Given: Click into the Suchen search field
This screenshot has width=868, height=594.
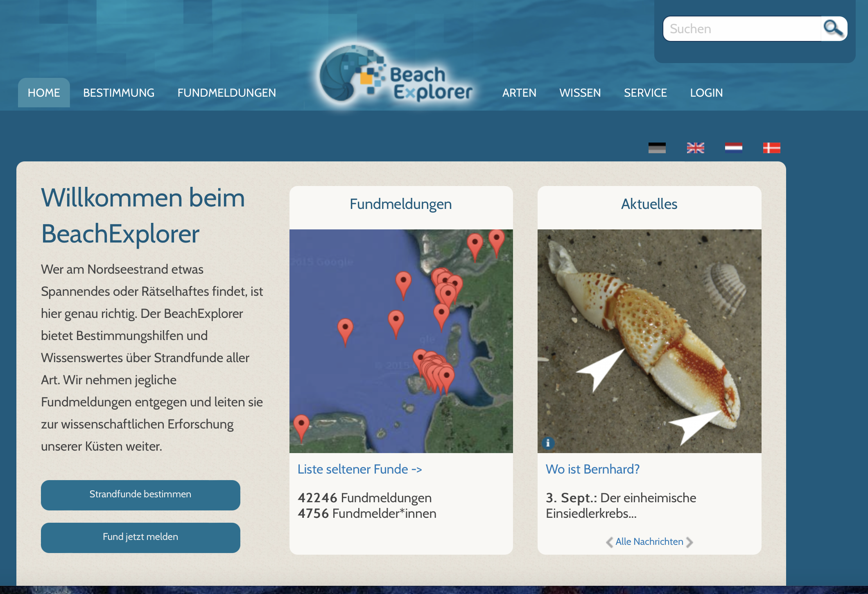Looking at the screenshot, I should (741, 29).
